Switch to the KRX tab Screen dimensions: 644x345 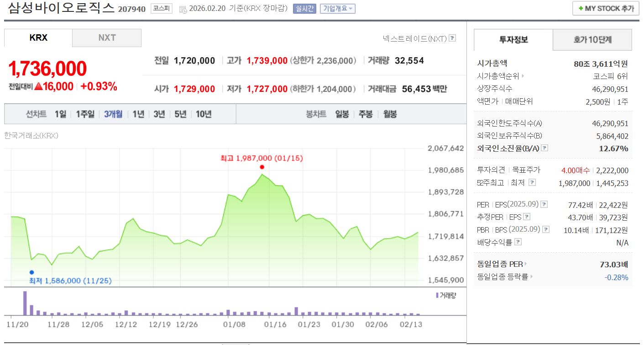point(38,38)
